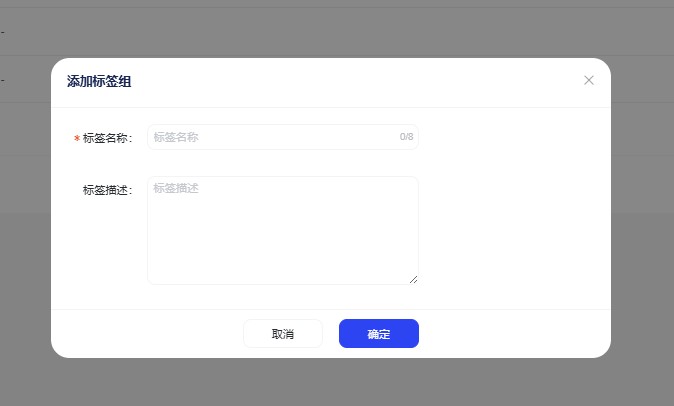Click the 标签描述 field label

click(107, 190)
